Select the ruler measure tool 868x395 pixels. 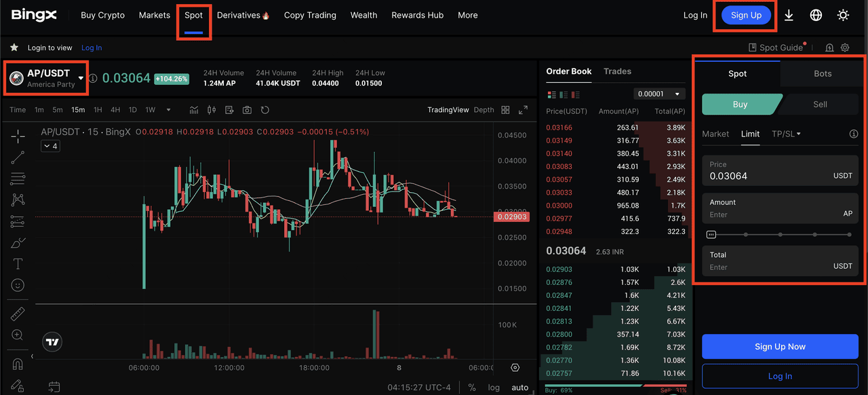point(18,314)
